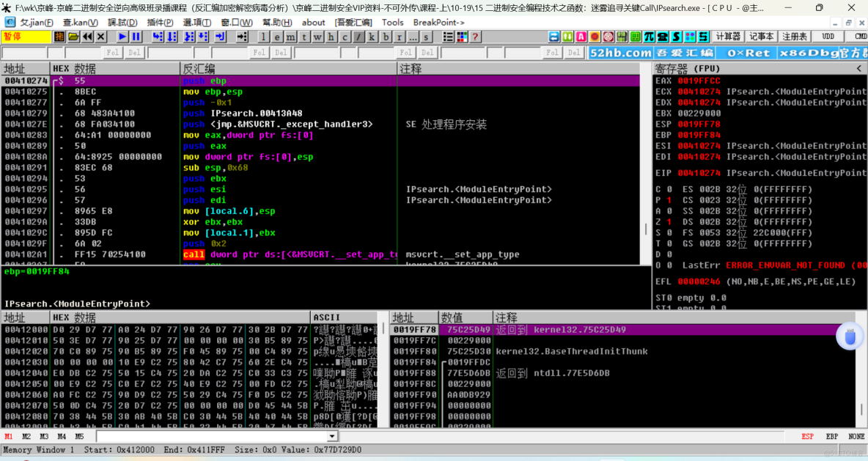Toggle the T trap flag bit

pos(669,243)
